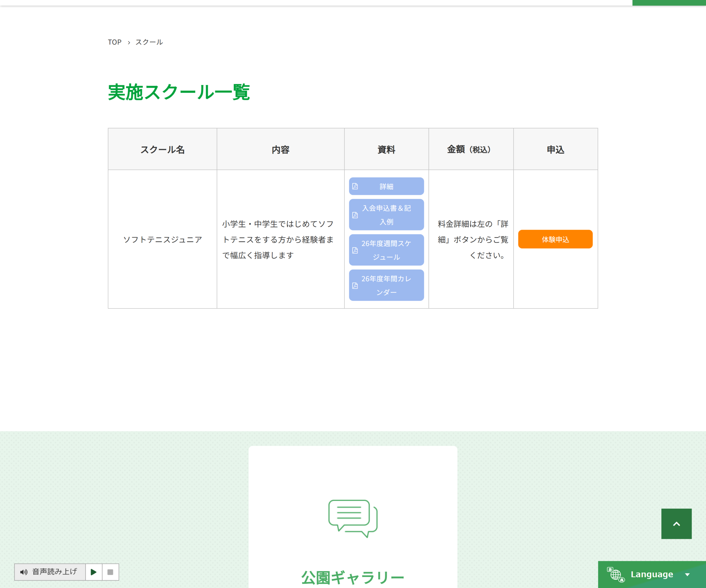Click PDF icon on 入会申込書 button
This screenshot has width=706, height=588.
[x=355, y=215]
